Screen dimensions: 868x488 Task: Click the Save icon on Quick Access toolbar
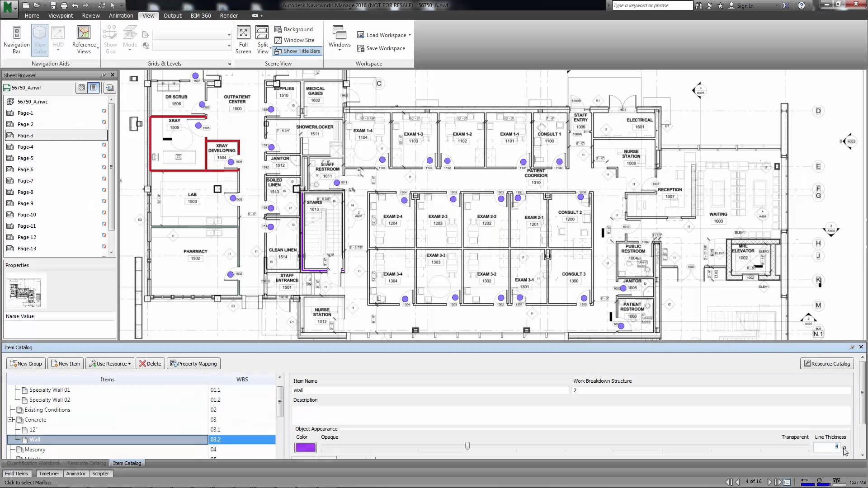(x=53, y=5)
